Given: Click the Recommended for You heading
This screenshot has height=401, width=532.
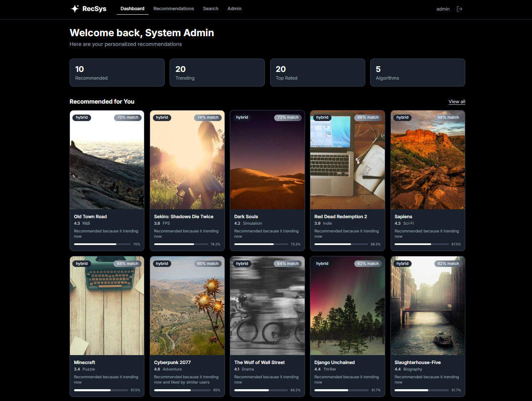Looking at the screenshot, I should [x=102, y=102].
